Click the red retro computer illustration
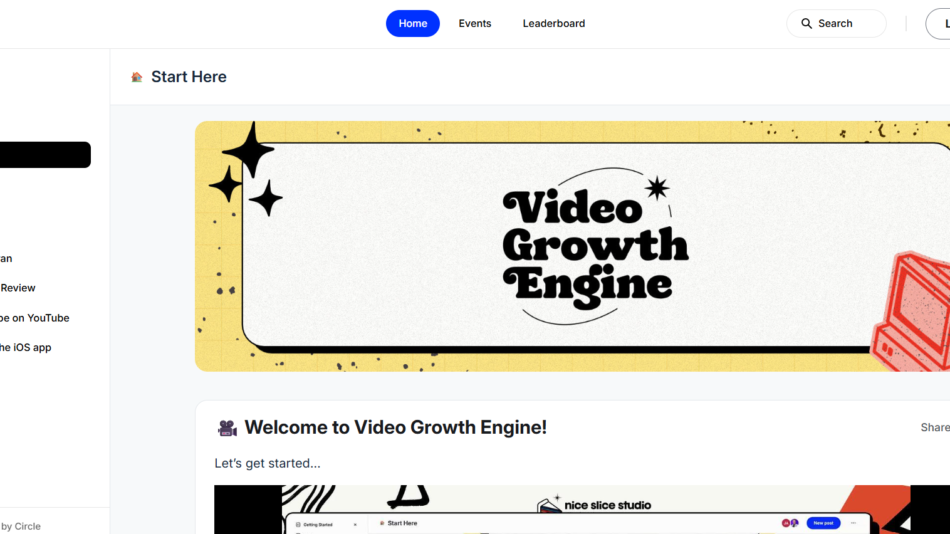Viewport: 950px width, 534px height. click(x=910, y=310)
